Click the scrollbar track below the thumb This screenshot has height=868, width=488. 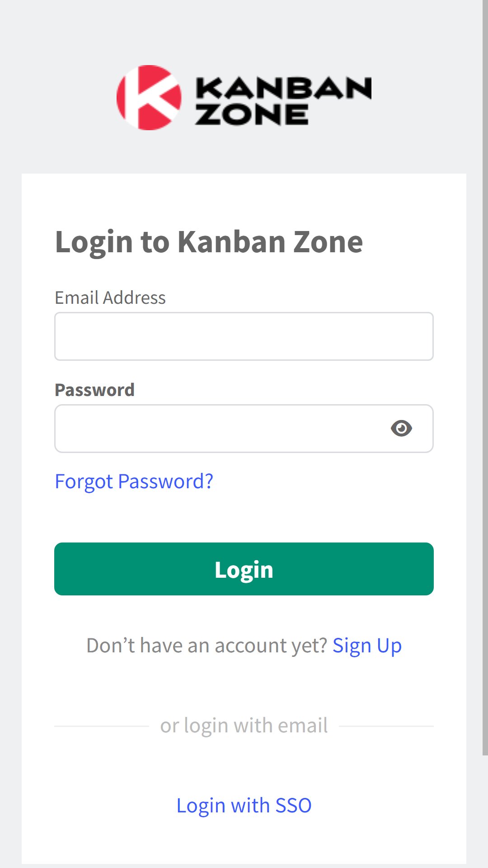pos(485,811)
